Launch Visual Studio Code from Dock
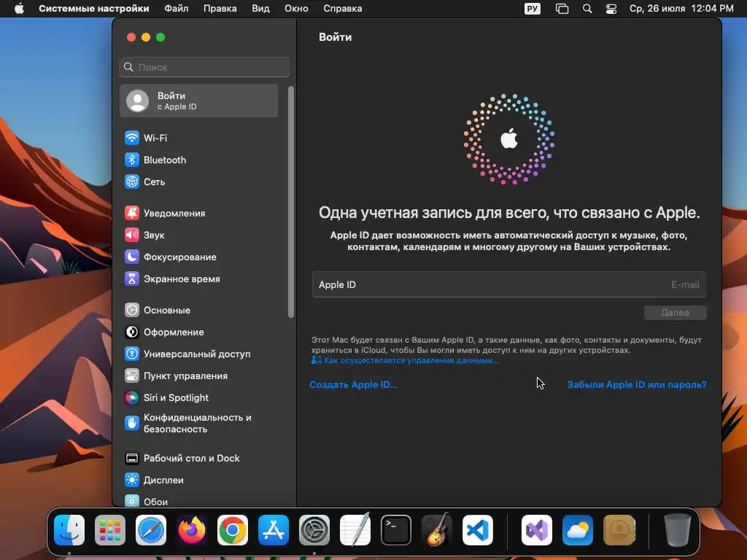 click(478, 531)
